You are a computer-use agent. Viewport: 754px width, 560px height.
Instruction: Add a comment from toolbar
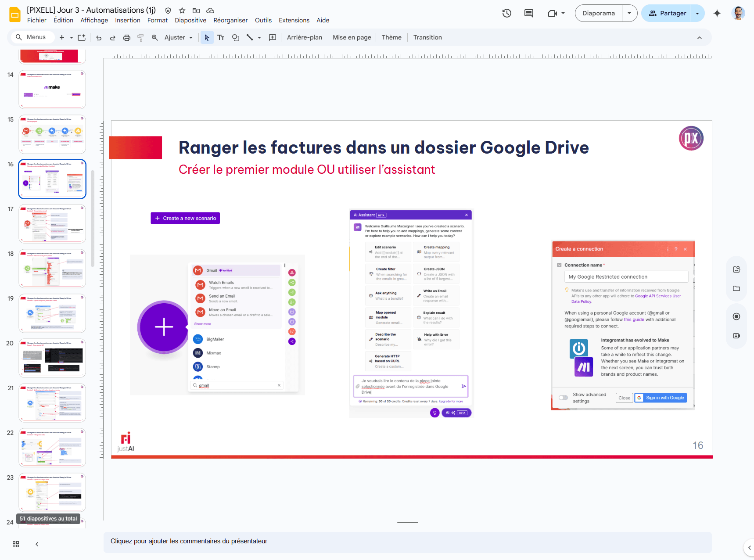click(273, 37)
